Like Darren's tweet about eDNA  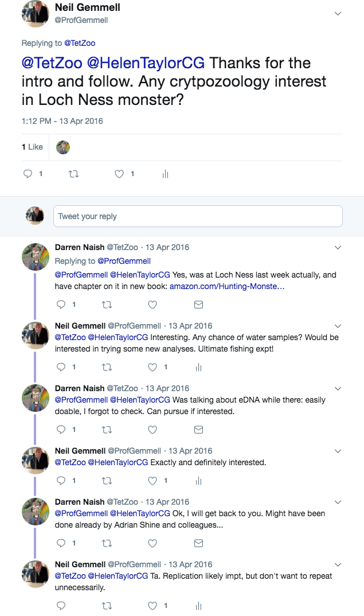(152, 429)
